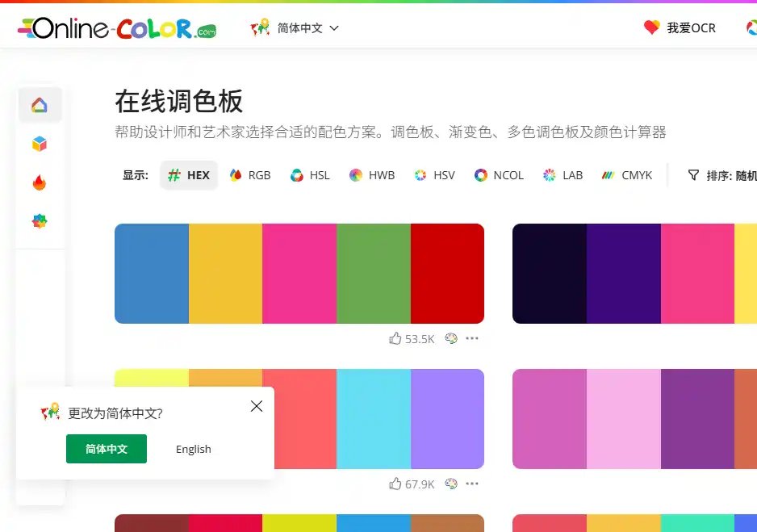Pick the mint green swatch in bottom-right palette
The width and height of the screenshot is (757, 532).
point(697,523)
